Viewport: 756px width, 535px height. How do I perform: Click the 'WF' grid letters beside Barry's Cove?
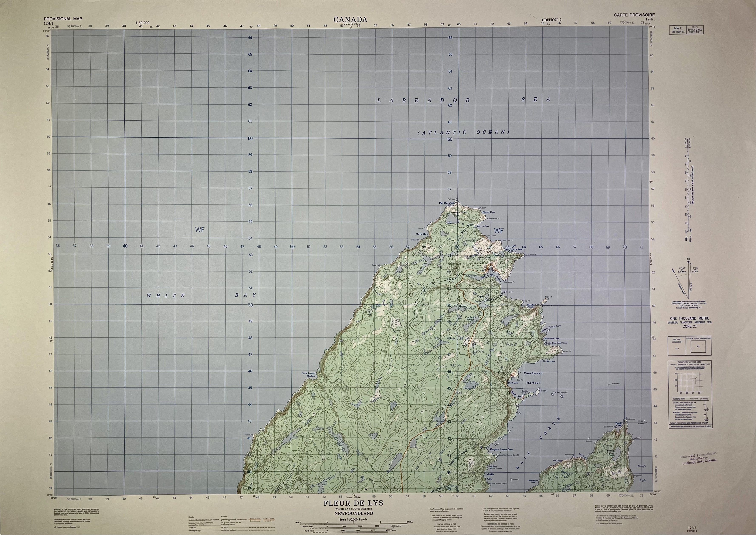pos(499,231)
